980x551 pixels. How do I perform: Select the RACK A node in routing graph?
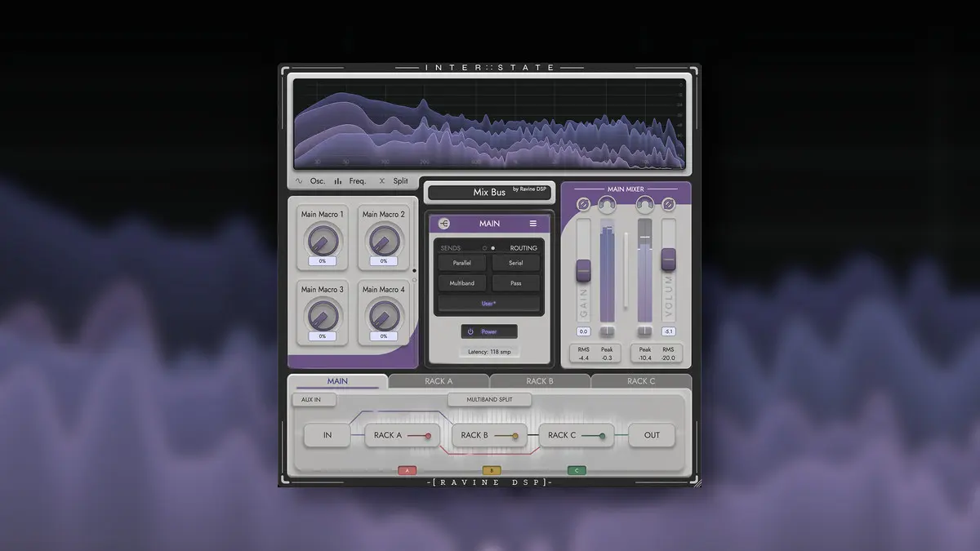coord(402,435)
